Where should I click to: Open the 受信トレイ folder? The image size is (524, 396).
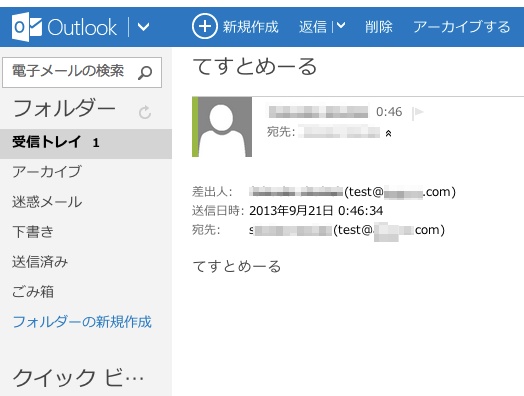[86, 143]
